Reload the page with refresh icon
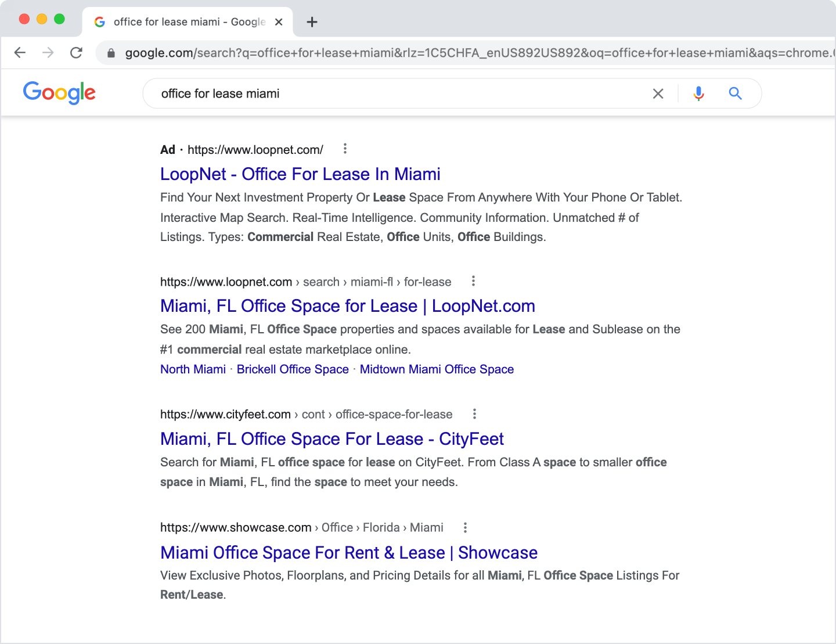Image resolution: width=836 pixels, height=644 pixels. pos(76,53)
